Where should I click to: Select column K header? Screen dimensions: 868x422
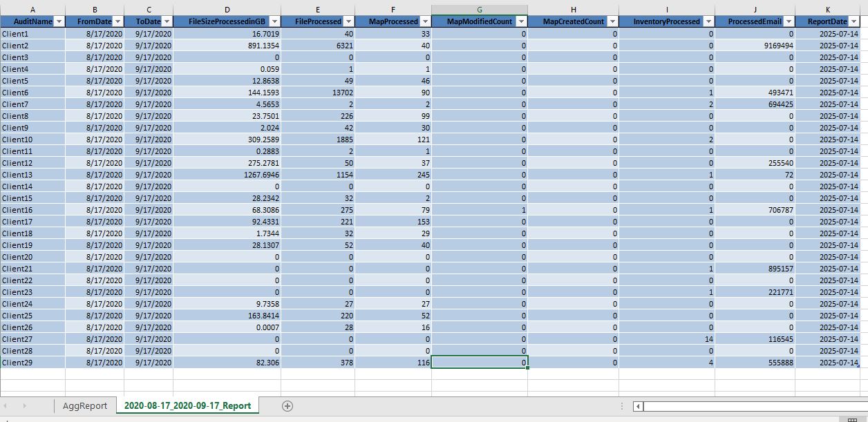point(827,10)
